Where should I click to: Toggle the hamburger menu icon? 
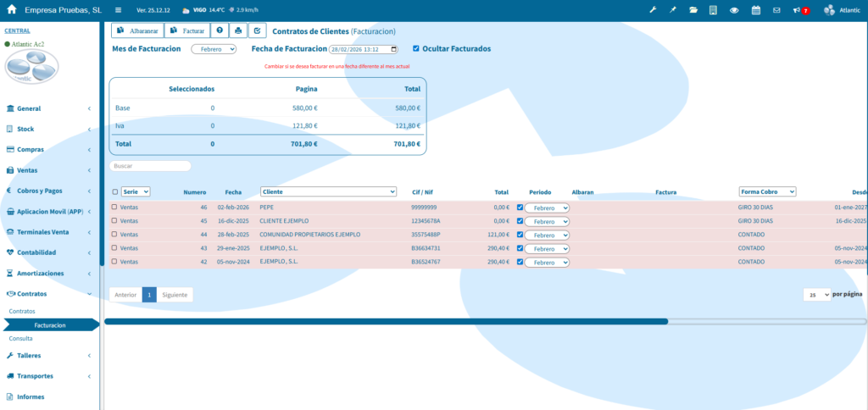118,10
